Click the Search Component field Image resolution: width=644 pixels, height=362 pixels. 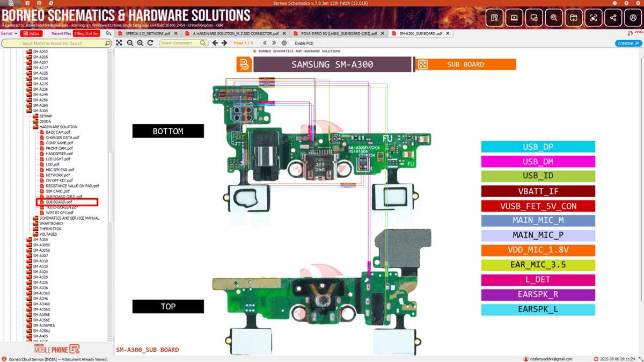pyautogui.click(x=182, y=43)
